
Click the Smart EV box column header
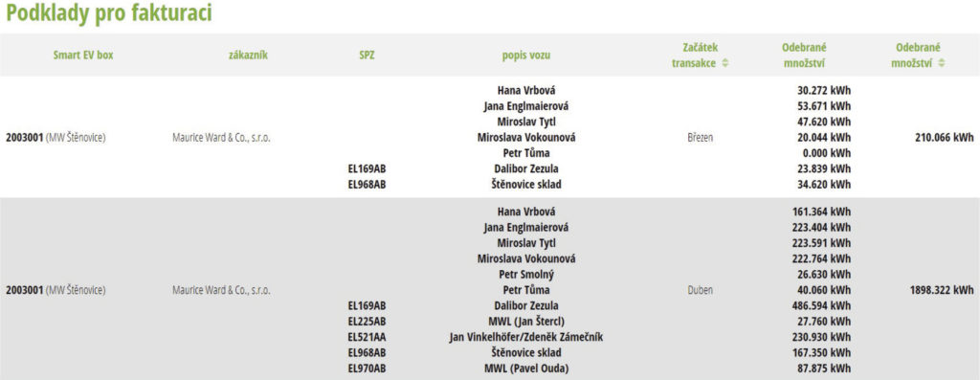coord(83,55)
